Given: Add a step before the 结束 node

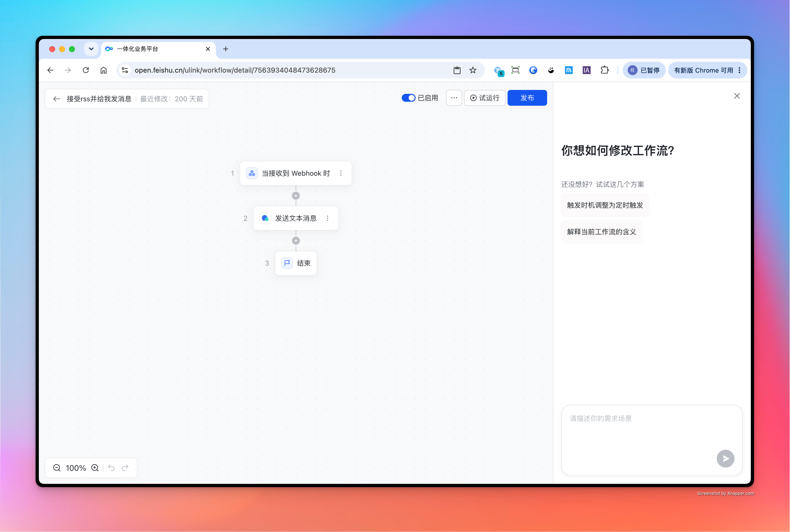Looking at the screenshot, I should pyautogui.click(x=296, y=241).
